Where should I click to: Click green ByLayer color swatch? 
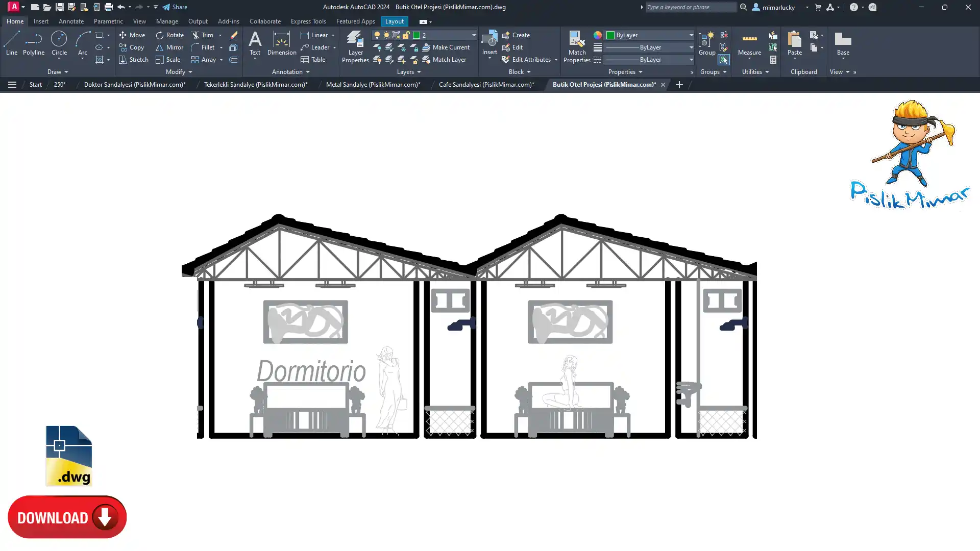tap(610, 35)
